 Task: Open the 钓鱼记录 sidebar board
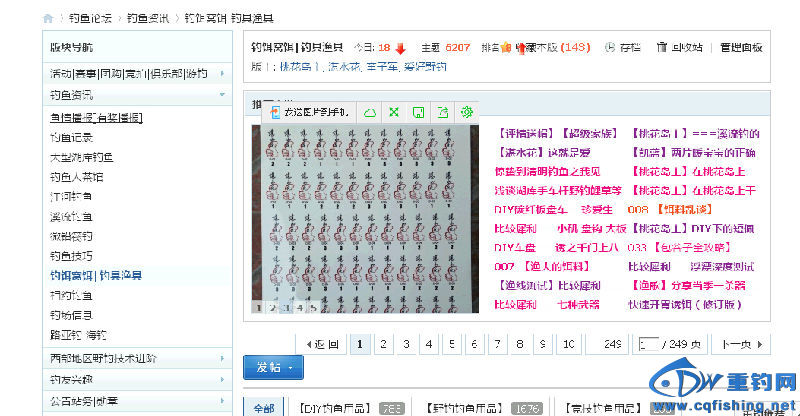tap(71, 138)
